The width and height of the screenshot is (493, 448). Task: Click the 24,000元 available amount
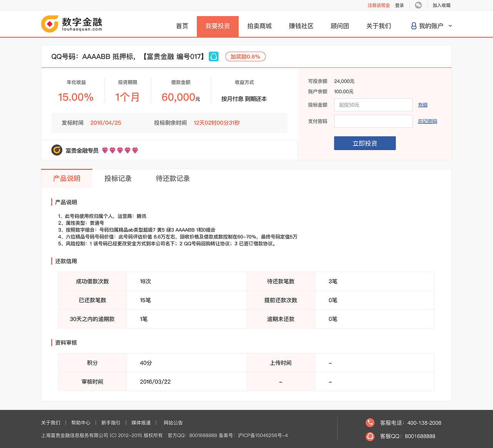[x=344, y=81]
